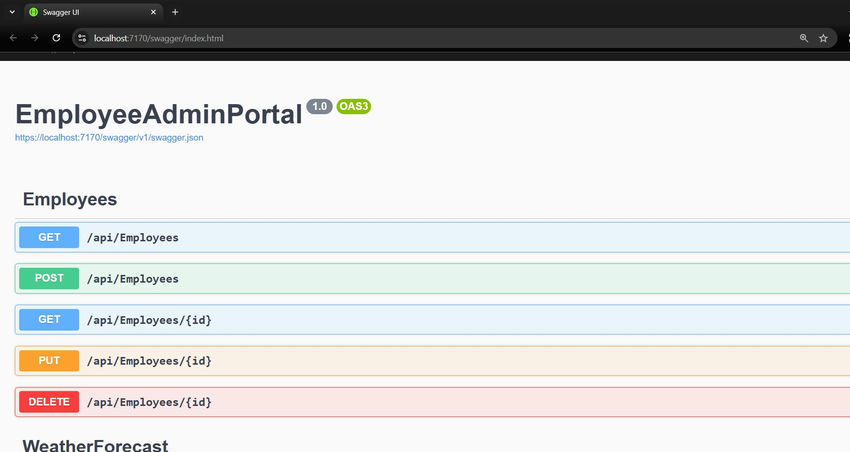Expand GET /api/Employees/{id} operation

point(432,320)
